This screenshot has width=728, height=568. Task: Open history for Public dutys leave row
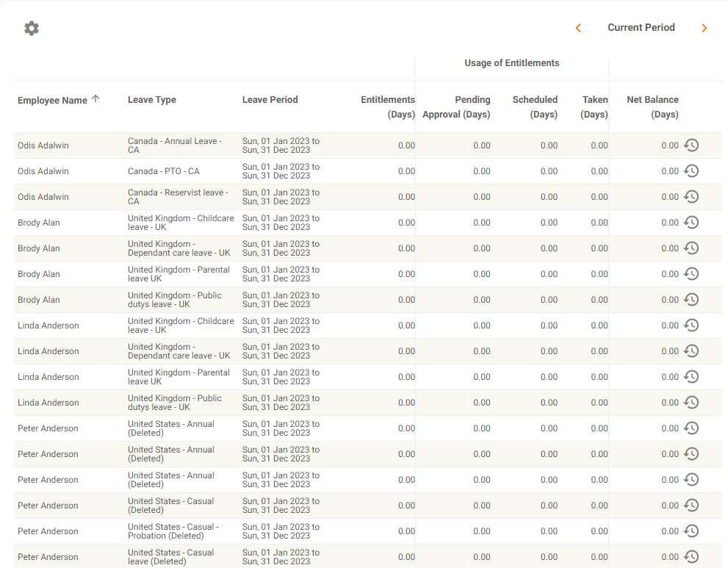(x=691, y=300)
